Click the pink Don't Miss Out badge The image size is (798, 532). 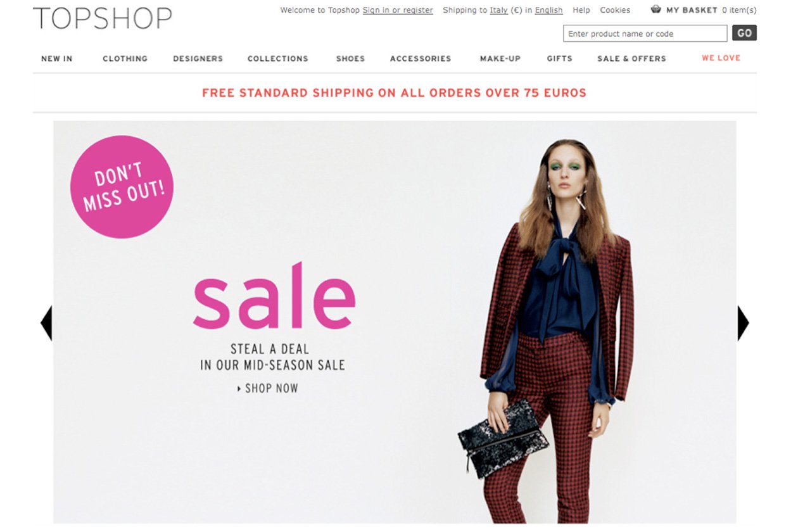(x=122, y=187)
